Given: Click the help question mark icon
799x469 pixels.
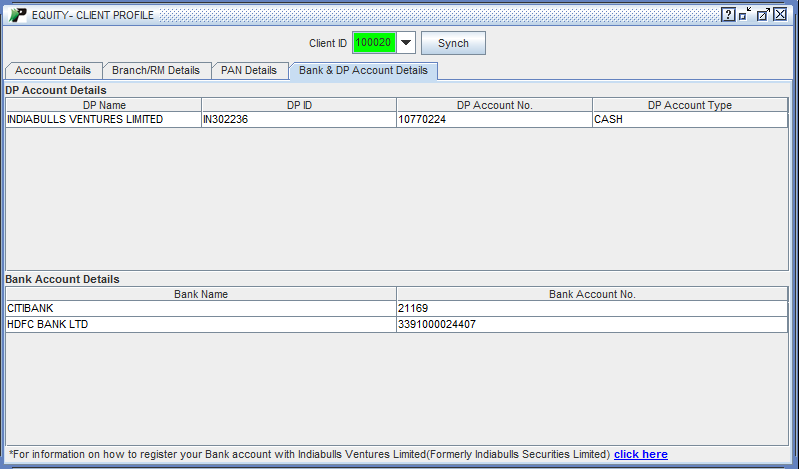Looking at the screenshot, I should (728, 15).
